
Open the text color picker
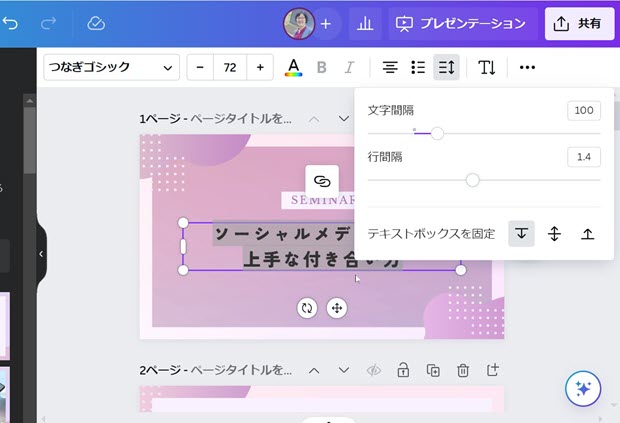293,68
